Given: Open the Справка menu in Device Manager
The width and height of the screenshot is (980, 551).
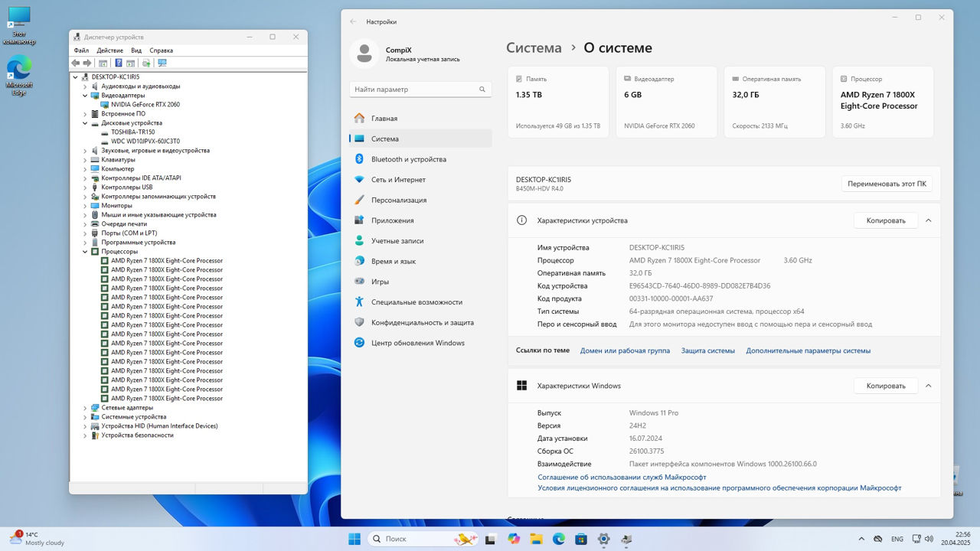Looking at the screenshot, I should (161, 51).
